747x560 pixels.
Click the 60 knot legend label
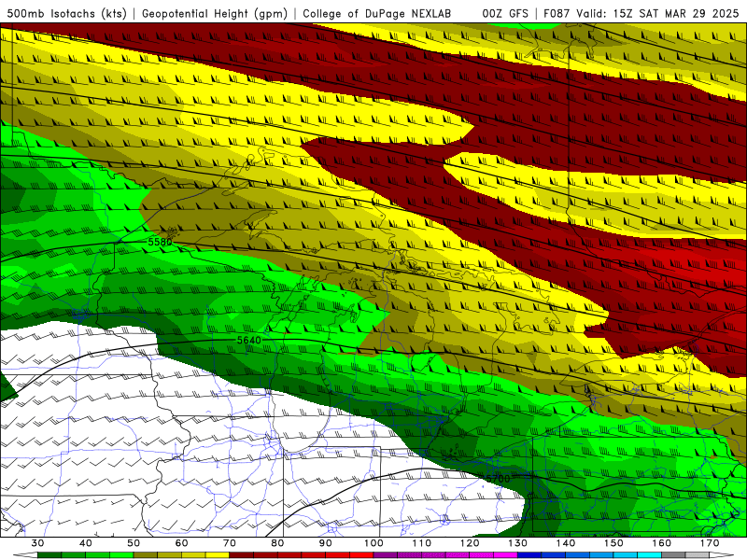tap(181, 543)
